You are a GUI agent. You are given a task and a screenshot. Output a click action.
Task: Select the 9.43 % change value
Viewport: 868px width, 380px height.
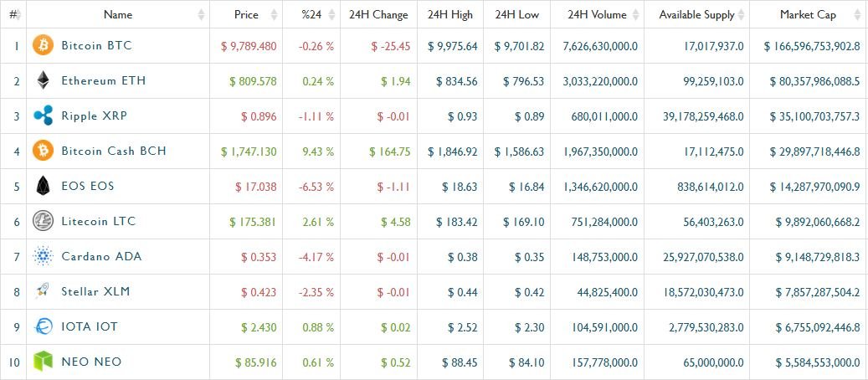point(318,151)
